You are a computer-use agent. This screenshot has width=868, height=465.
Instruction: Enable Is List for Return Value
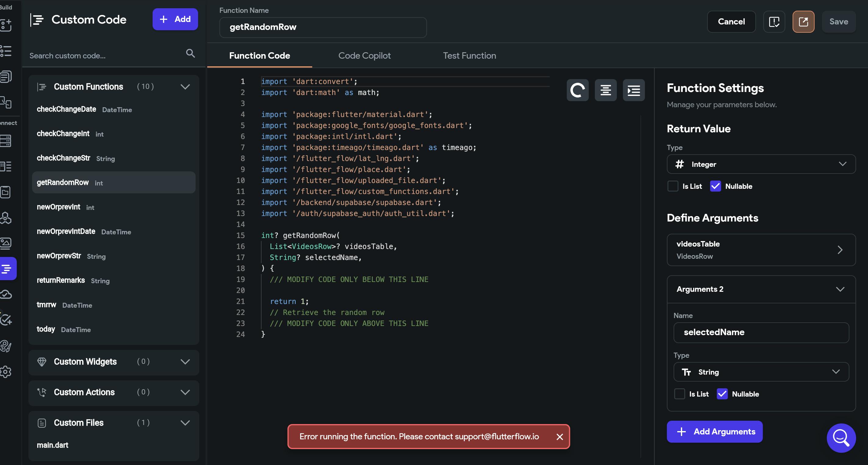pos(673,186)
